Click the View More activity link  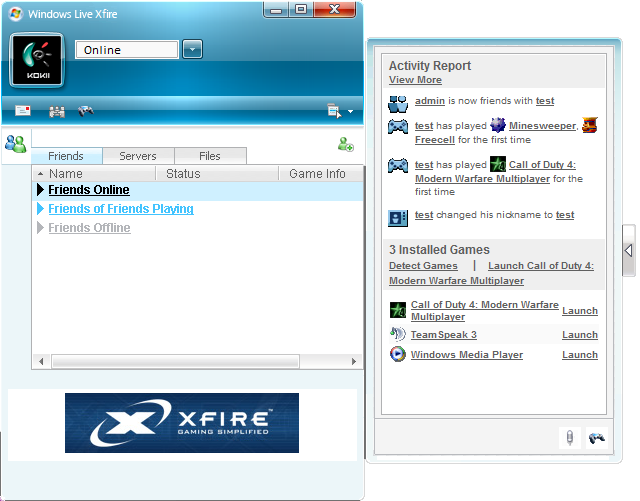tap(415, 80)
